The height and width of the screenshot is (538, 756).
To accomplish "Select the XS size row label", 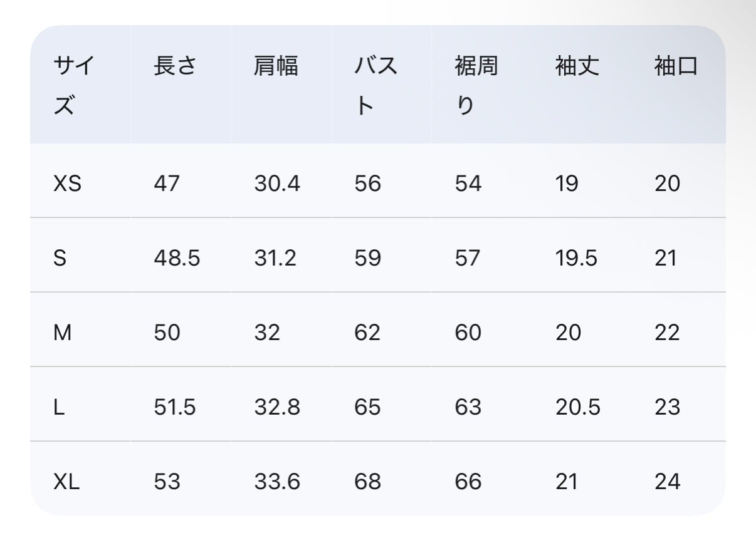I will coord(68,184).
